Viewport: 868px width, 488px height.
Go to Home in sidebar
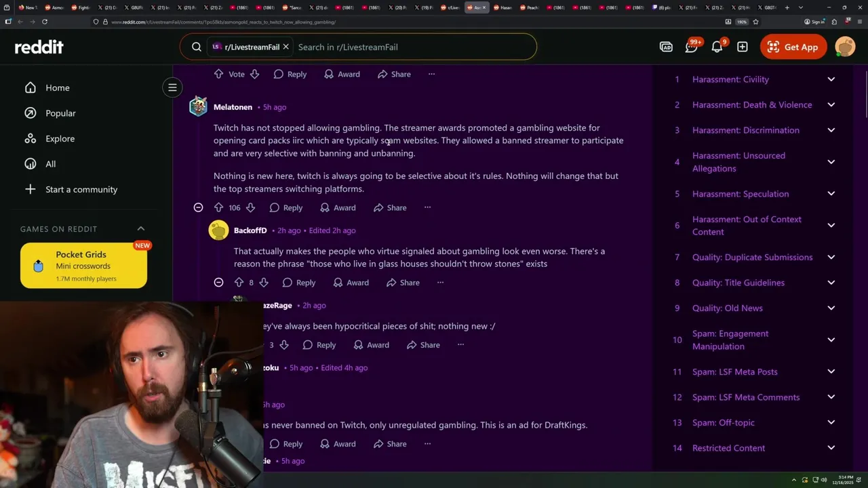(57, 87)
